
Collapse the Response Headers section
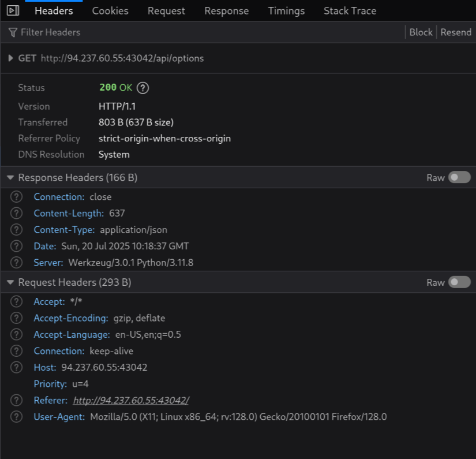(10, 177)
